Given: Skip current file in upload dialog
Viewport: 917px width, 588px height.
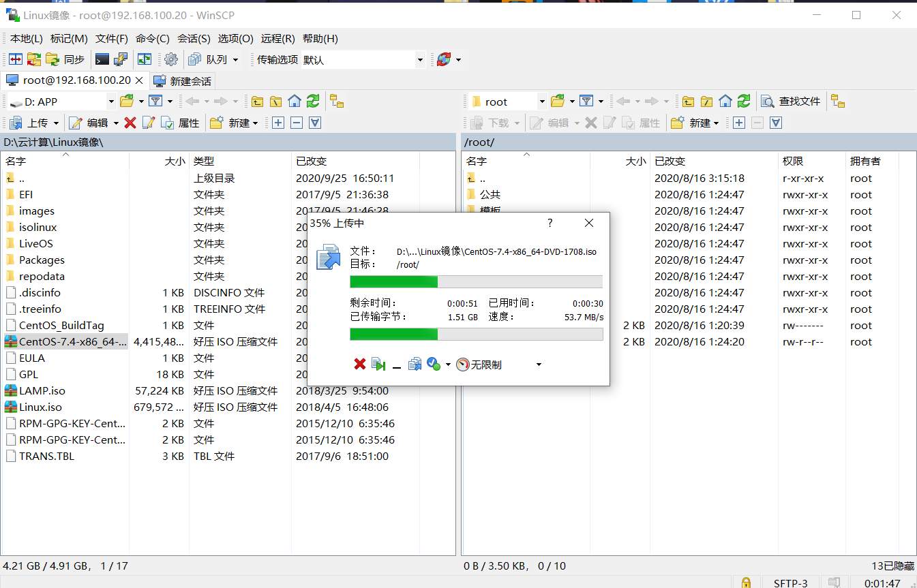Looking at the screenshot, I should [x=378, y=365].
